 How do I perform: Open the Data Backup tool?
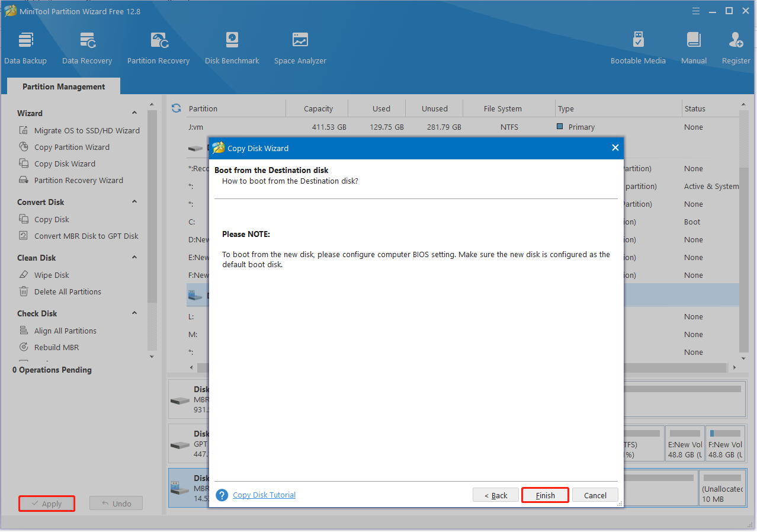(x=25, y=47)
